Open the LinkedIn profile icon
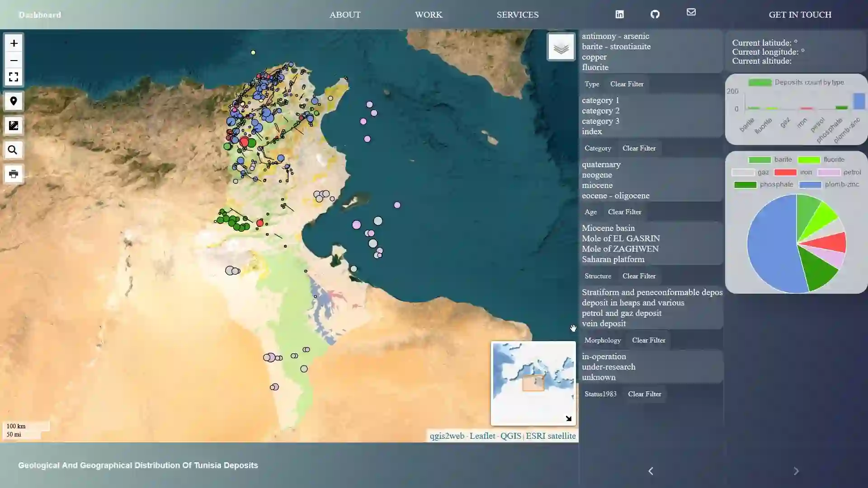 (619, 14)
